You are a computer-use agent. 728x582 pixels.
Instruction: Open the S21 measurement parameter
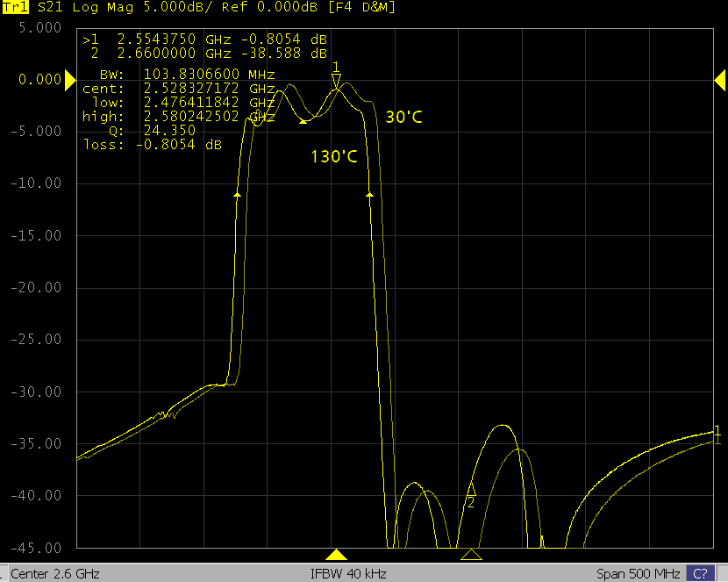pos(51,7)
